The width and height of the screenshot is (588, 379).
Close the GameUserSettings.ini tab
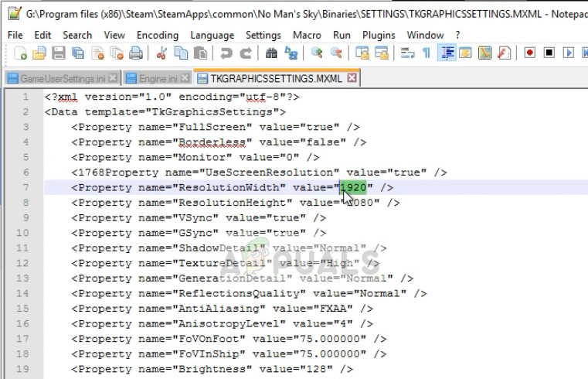113,78
